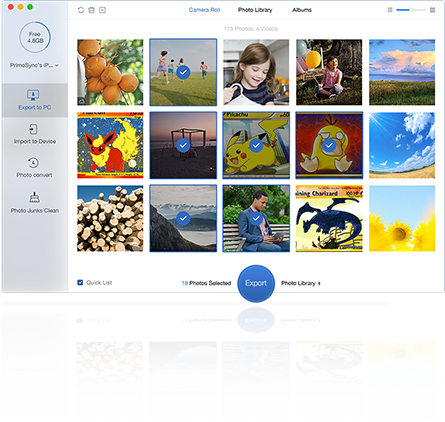
Task: Select the Camera Roll tab
Action: [204, 10]
